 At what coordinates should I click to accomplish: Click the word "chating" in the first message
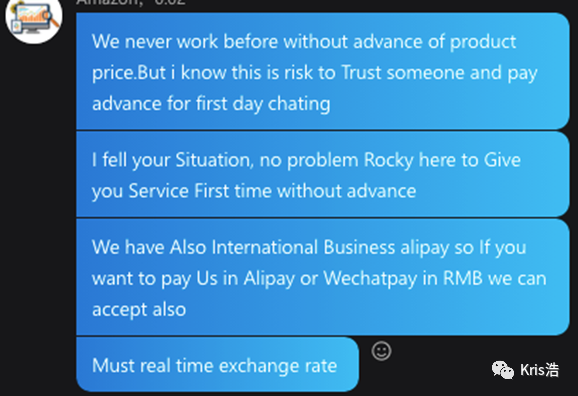tap(299, 104)
